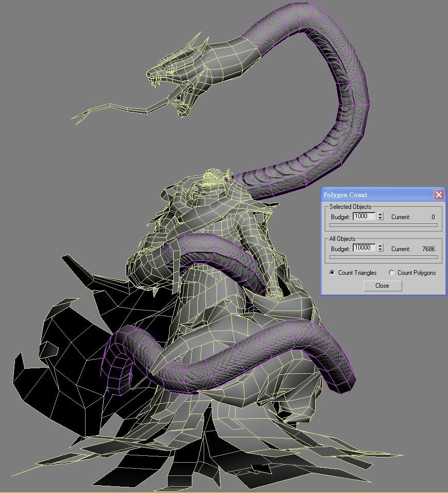Click the All Objects Budget field
448x493 pixels.
(365, 248)
